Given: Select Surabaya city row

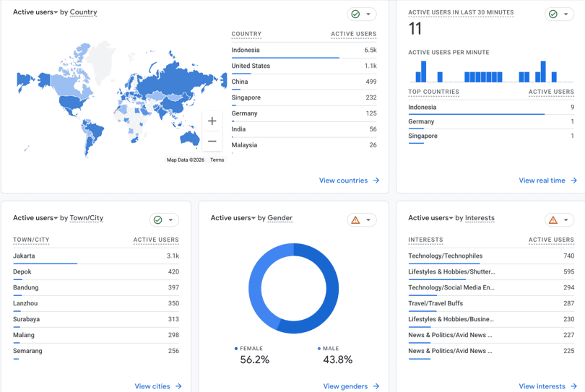Looking at the screenshot, I should point(96,320).
